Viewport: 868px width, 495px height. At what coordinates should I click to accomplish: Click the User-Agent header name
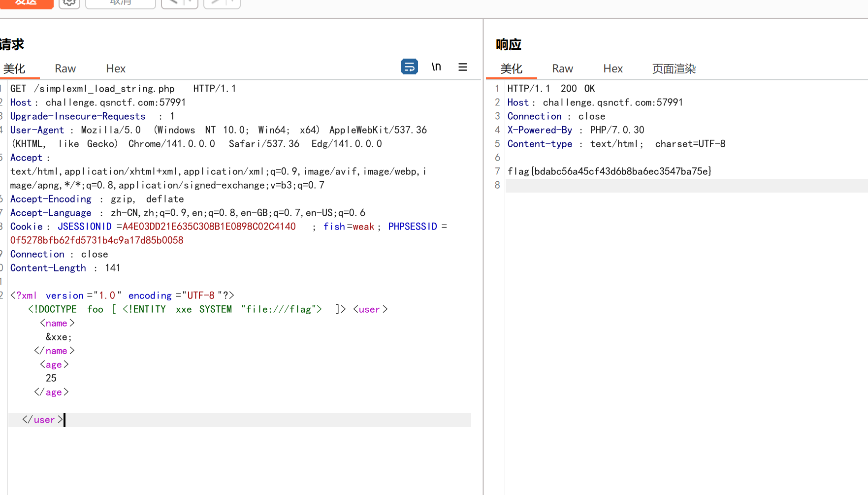tap(37, 130)
